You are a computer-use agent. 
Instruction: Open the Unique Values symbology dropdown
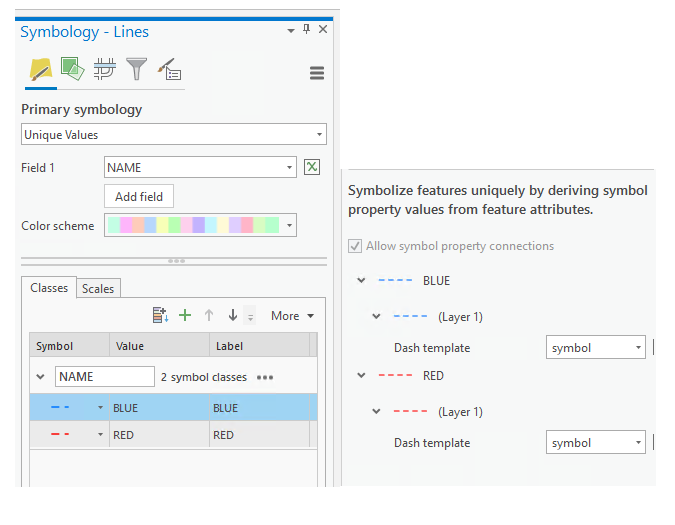tap(174, 134)
